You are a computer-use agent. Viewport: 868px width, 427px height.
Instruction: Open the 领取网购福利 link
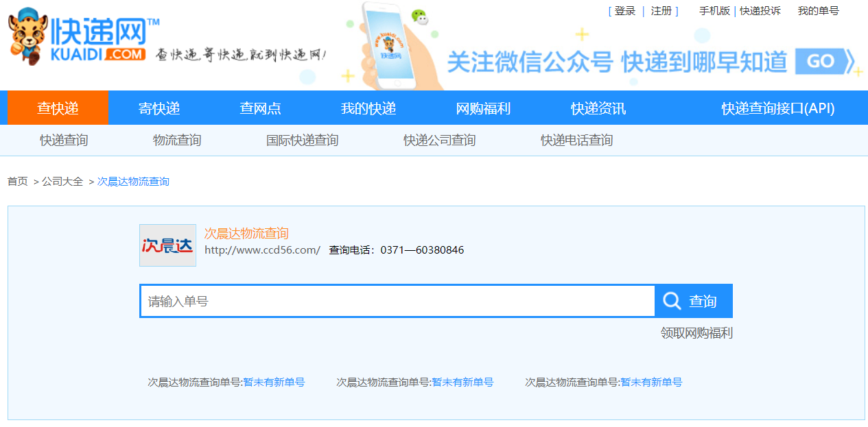point(696,333)
